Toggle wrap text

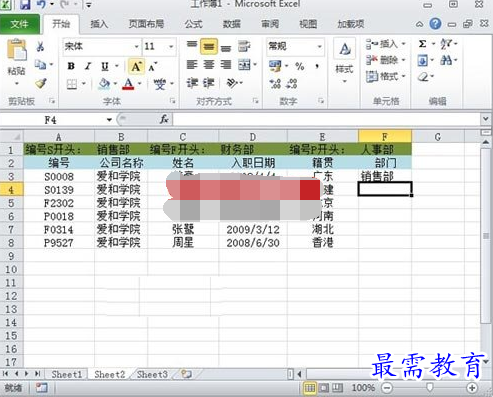[244, 46]
